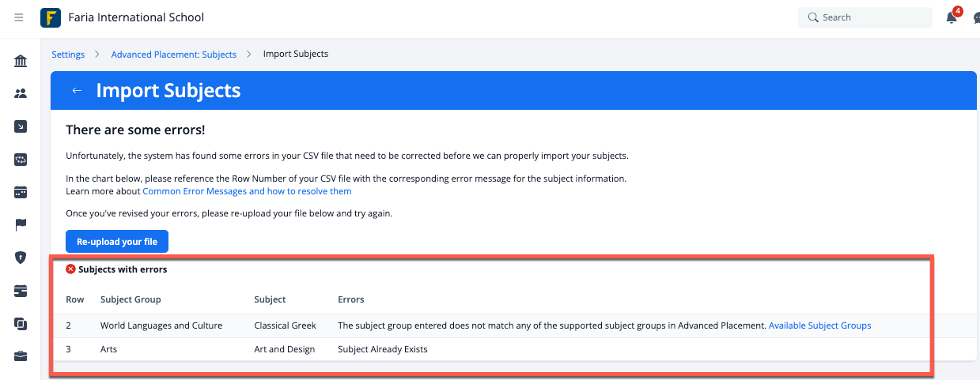Click the card sidebar icon
The image size is (980, 380).
[x=21, y=291]
